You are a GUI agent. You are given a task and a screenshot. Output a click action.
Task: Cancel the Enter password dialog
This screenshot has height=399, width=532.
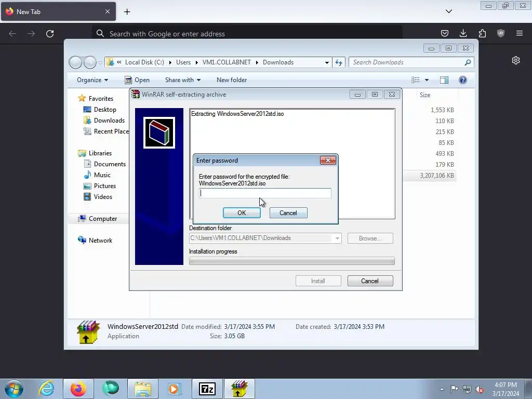[x=288, y=212]
